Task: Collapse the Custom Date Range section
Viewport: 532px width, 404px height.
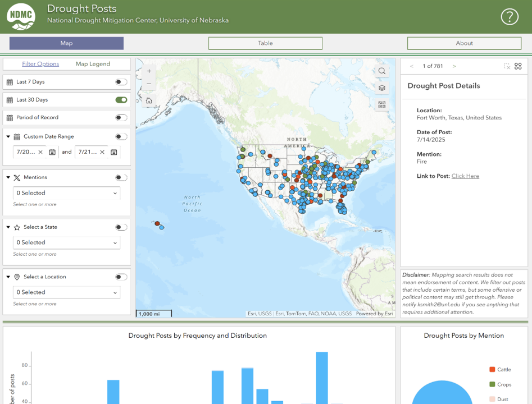Action: pyautogui.click(x=8, y=136)
